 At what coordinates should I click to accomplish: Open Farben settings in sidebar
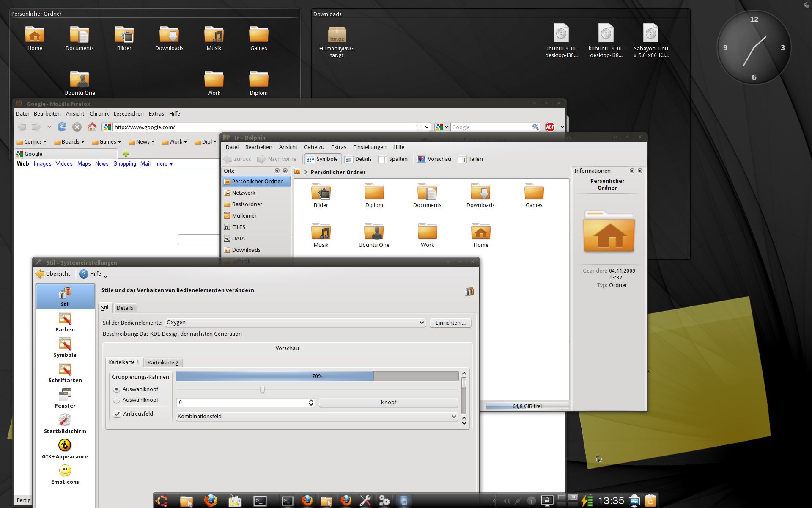[65, 322]
